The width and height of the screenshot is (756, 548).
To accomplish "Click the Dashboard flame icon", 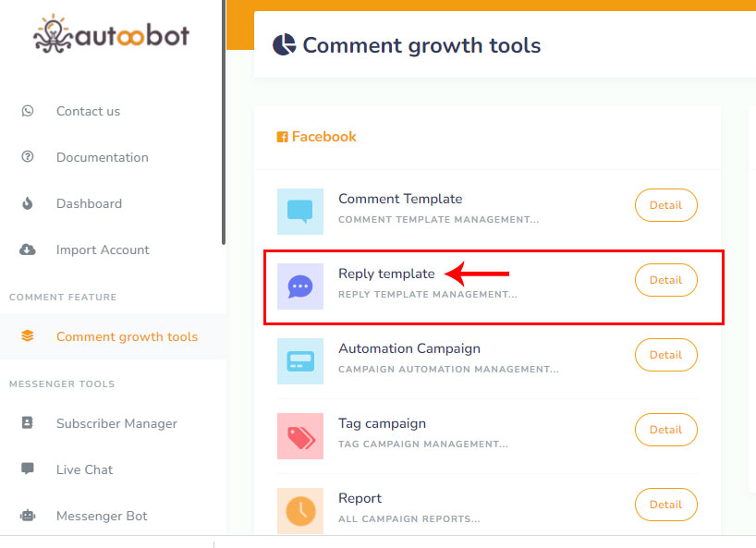I will [28, 203].
